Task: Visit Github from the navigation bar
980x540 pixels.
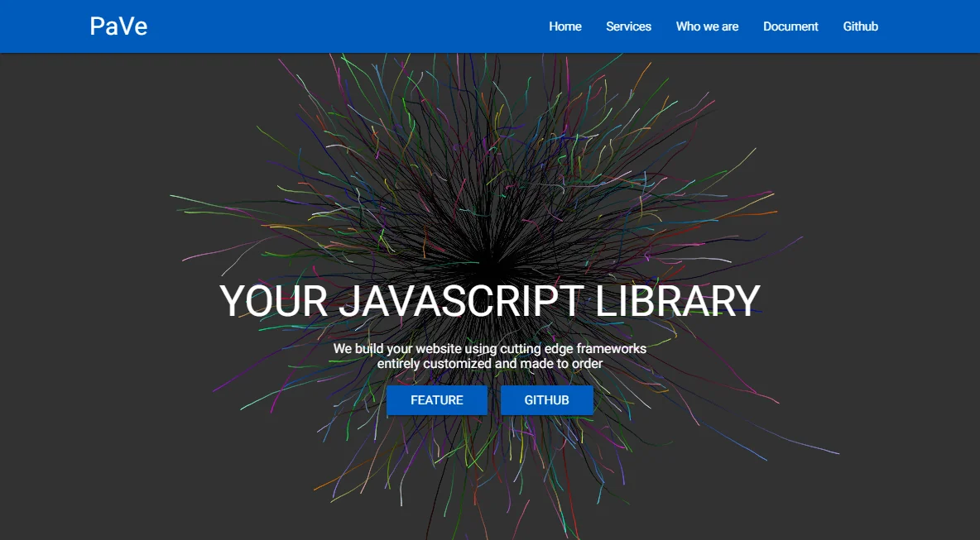Action: point(861,26)
